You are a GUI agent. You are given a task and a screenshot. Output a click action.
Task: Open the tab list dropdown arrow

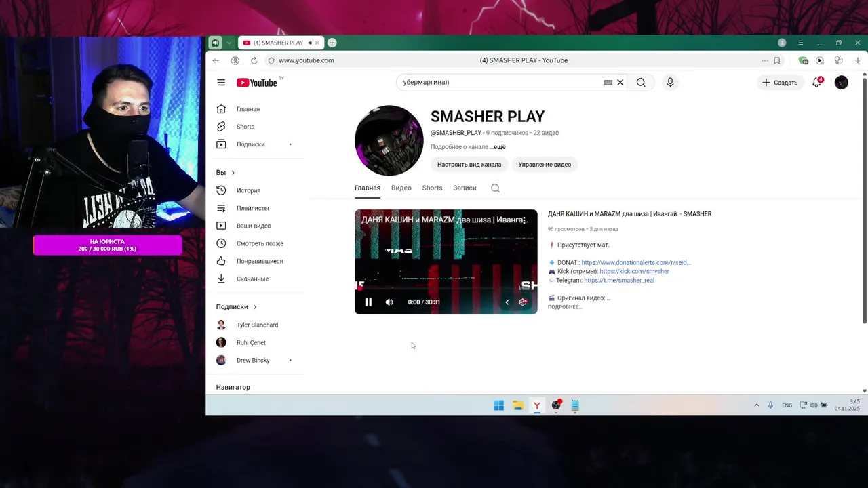pyautogui.click(x=229, y=43)
